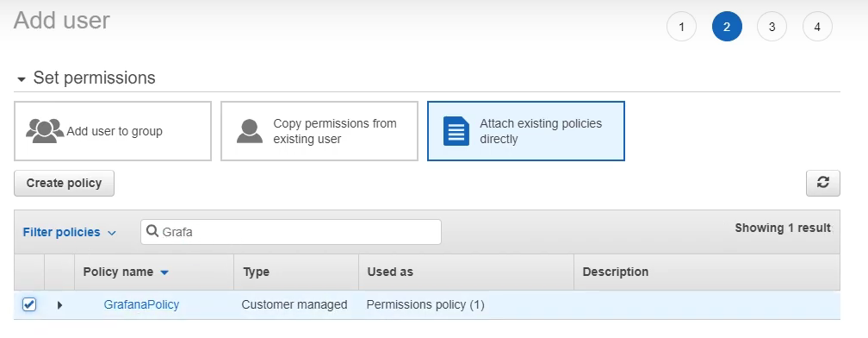Viewport: 868px width, 338px height.
Task: Jump to step 3 indicator
Action: (x=772, y=27)
